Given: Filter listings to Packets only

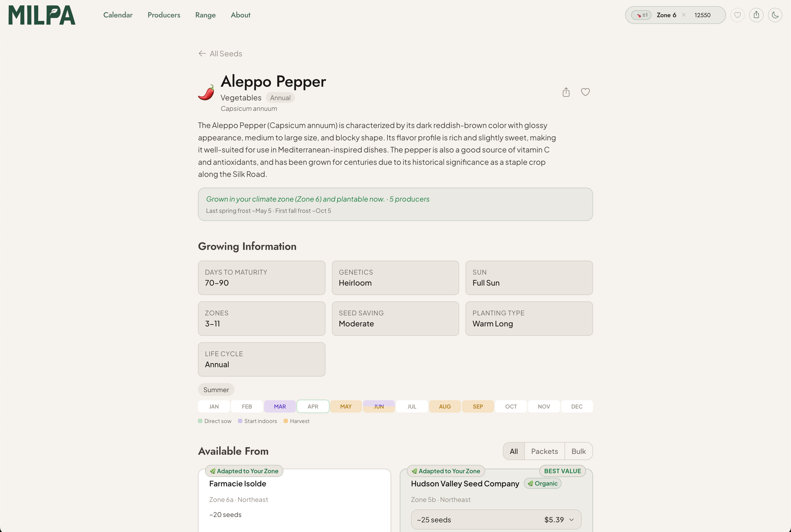Looking at the screenshot, I should tap(544, 451).
